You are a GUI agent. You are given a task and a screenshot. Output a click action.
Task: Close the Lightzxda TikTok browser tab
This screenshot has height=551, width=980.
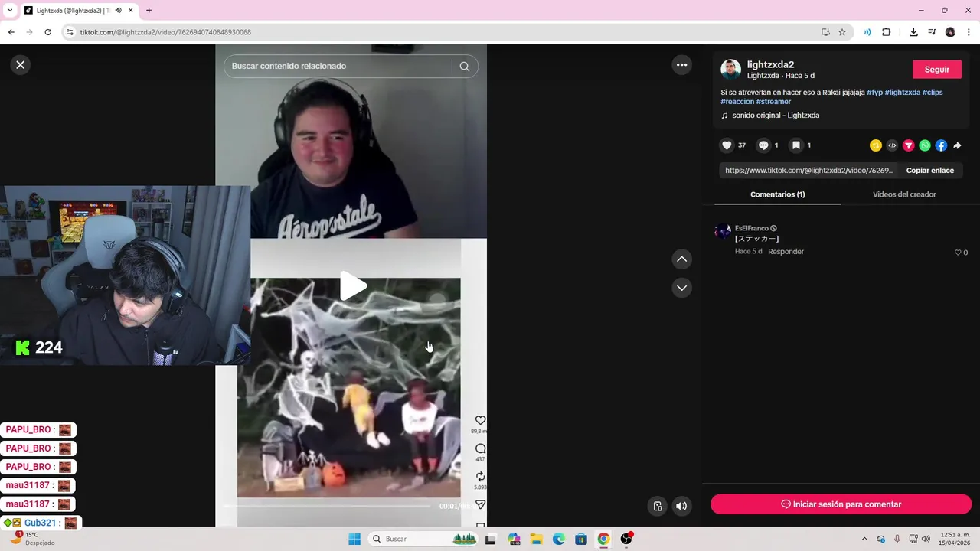131,11
